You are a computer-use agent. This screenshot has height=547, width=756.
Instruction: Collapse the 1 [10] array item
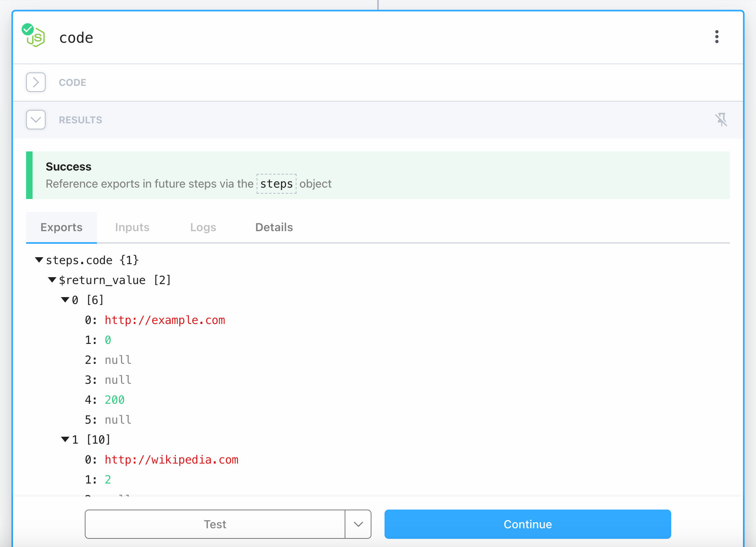(x=65, y=439)
